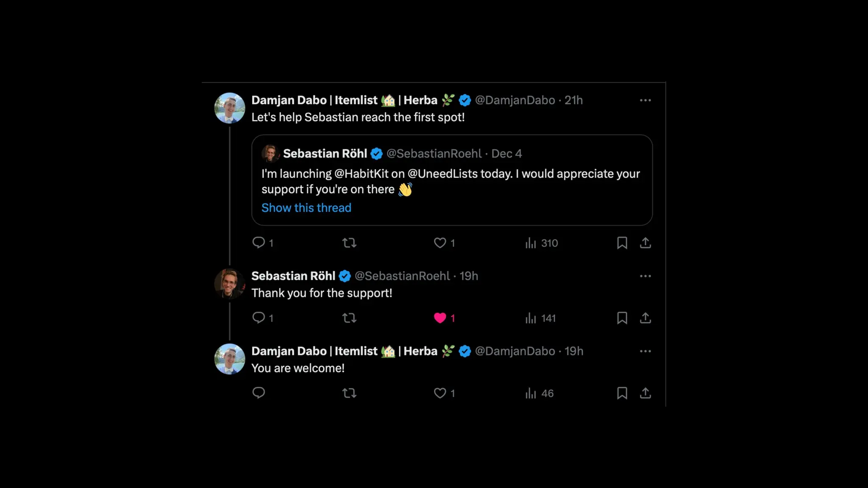The width and height of the screenshot is (868, 488).
Task: Unlike the 'Thank you for the support!' tweet
Action: tap(440, 318)
